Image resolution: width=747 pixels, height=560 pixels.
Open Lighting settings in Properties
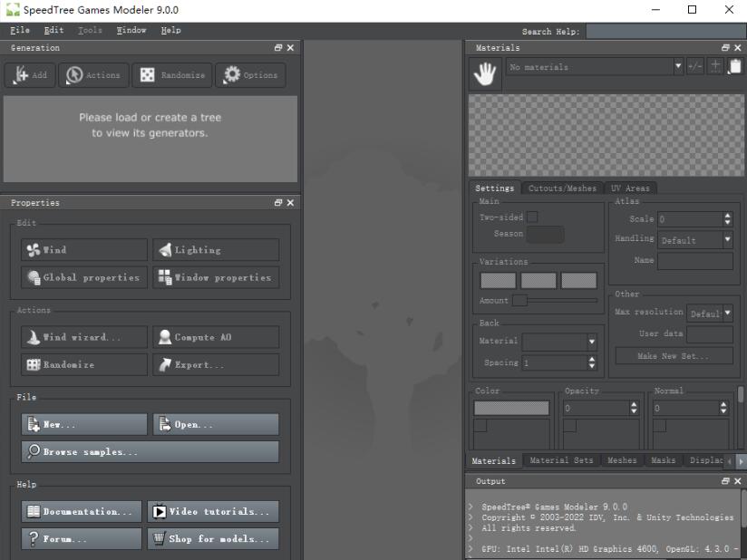click(216, 249)
